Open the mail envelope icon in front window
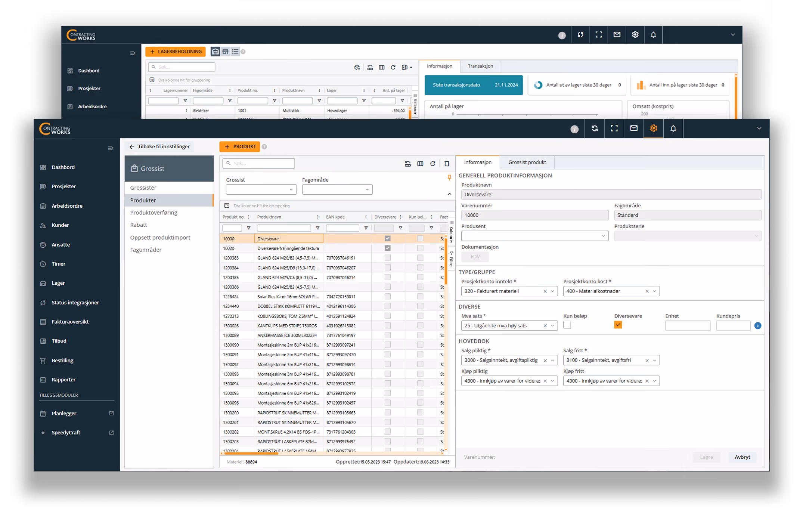 tap(634, 129)
